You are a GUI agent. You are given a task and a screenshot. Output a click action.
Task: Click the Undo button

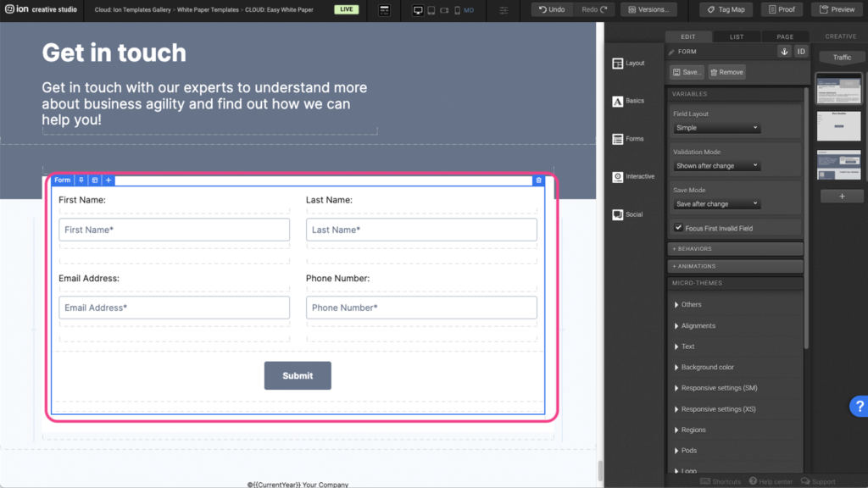click(552, 9)
